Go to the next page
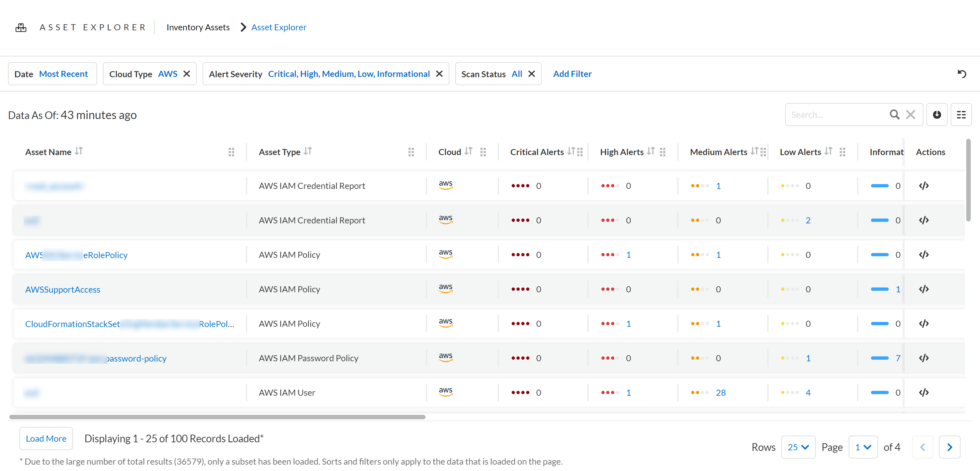This screenshot has height=471, width=980. (x=950, y=447)
